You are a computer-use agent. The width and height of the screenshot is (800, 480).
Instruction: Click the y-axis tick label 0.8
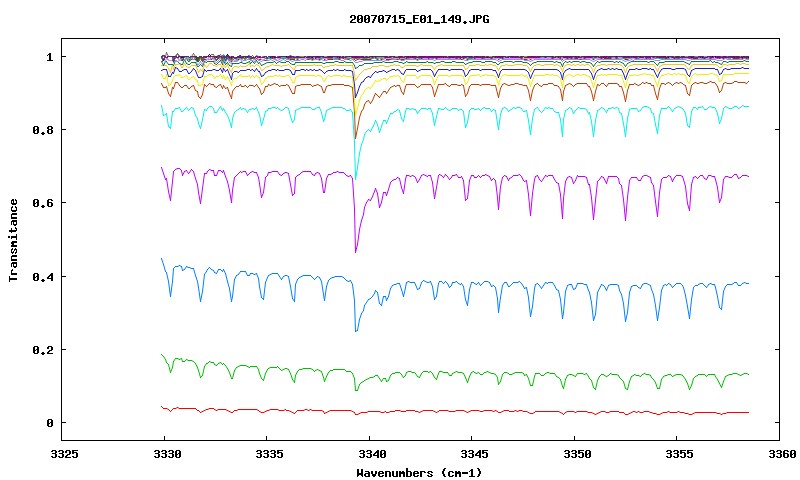[43, 130]
